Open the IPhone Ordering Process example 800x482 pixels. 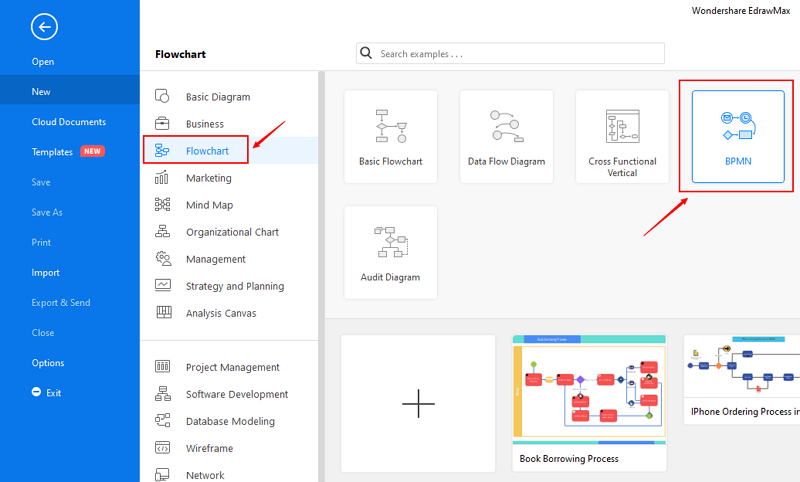tap(742, 380)
